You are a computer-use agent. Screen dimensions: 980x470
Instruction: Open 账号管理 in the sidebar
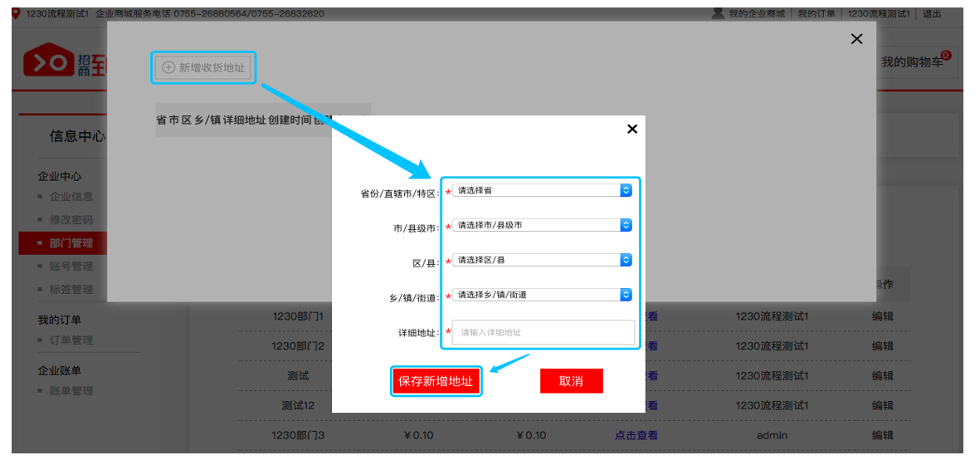[x=71, y=267]
